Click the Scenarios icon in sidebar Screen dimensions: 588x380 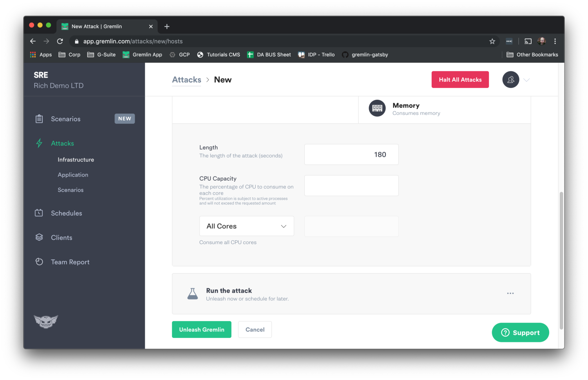39,119
